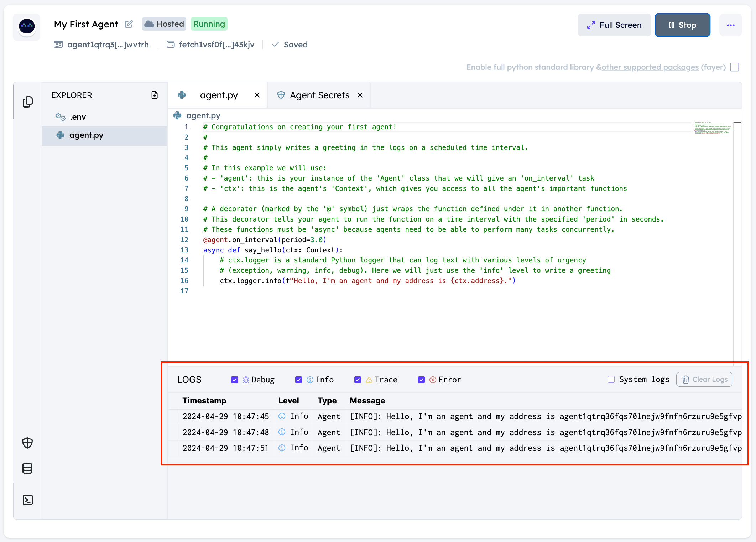Select agent.py in the Explorer tree
756x542 pixels.
[104, 135]
